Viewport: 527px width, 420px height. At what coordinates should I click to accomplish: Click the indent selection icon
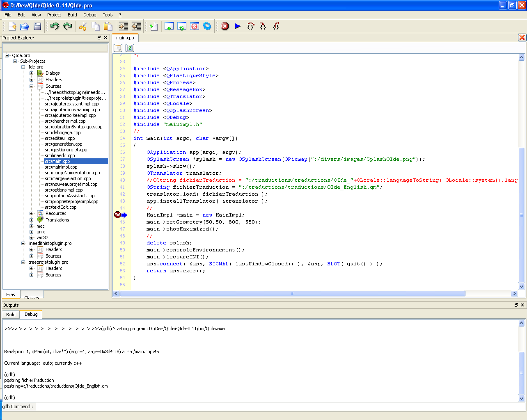[x=123, y=26]
